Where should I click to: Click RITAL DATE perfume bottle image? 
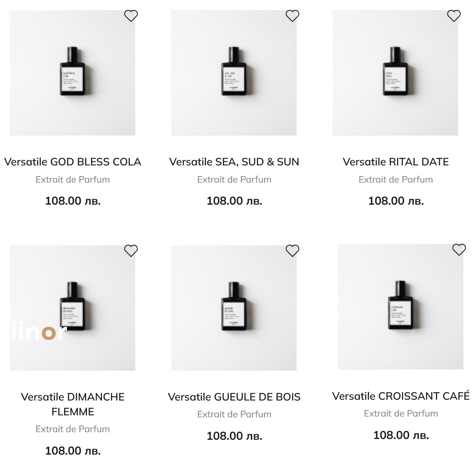pos(395,72)
